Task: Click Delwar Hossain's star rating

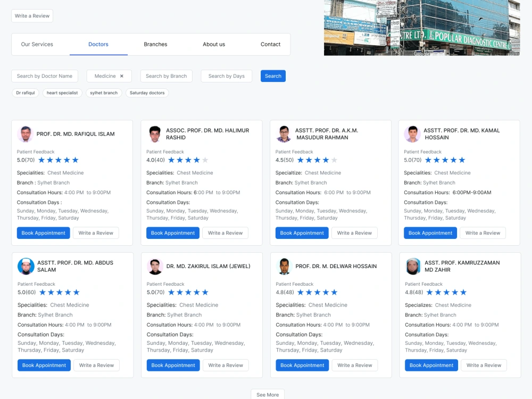Action: 317,292
